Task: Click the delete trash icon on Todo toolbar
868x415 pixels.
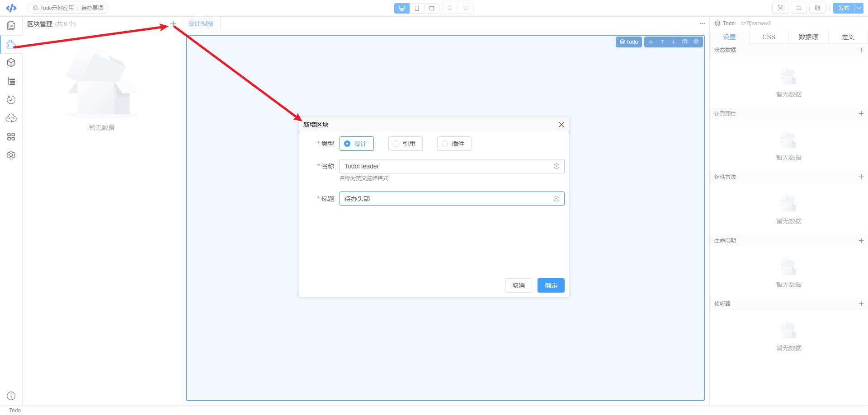Action: [x=696, y=42]
